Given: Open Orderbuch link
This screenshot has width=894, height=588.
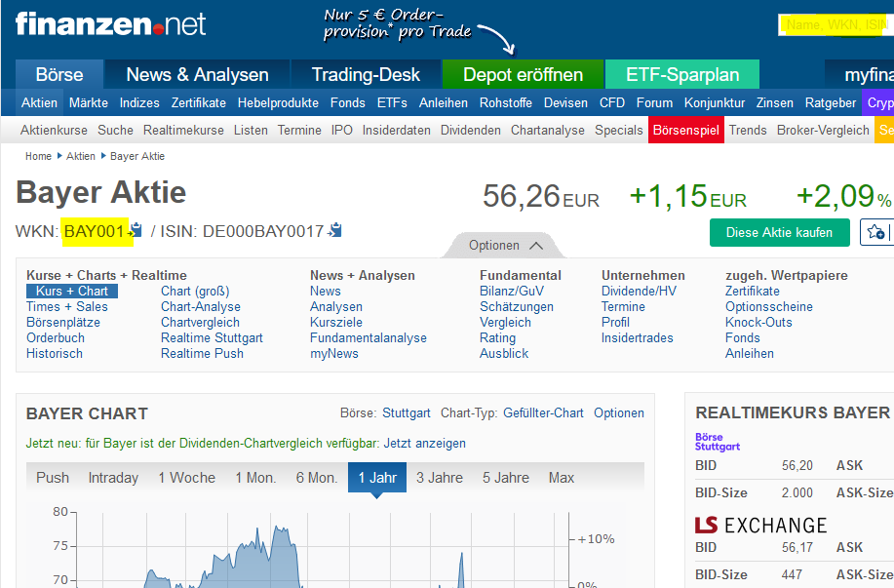Looking at the screenshot, I should point(56,337).
